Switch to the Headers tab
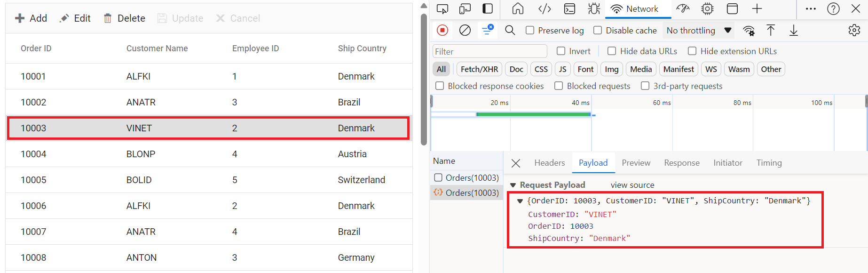Viewport: 868px width, 273px height. click(x=549, y=163)
